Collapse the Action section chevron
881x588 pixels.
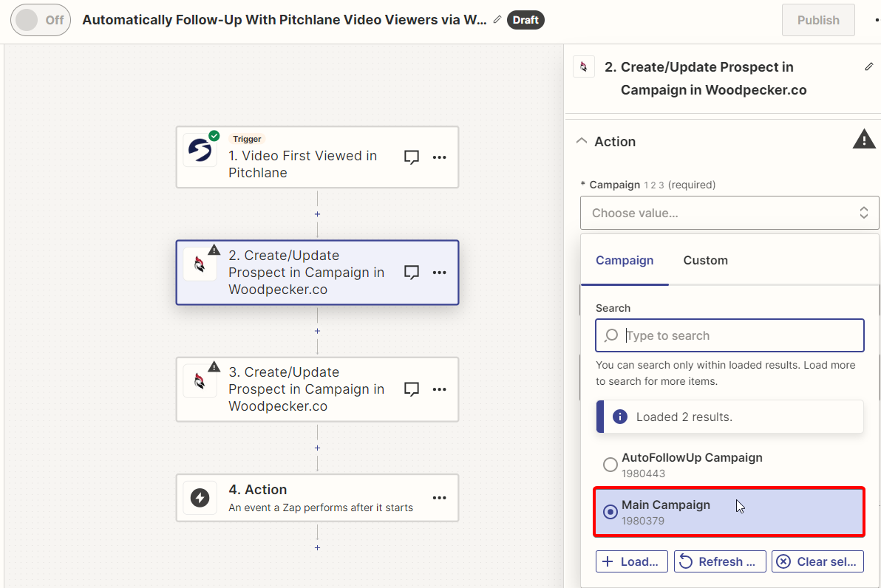[582, 141]
